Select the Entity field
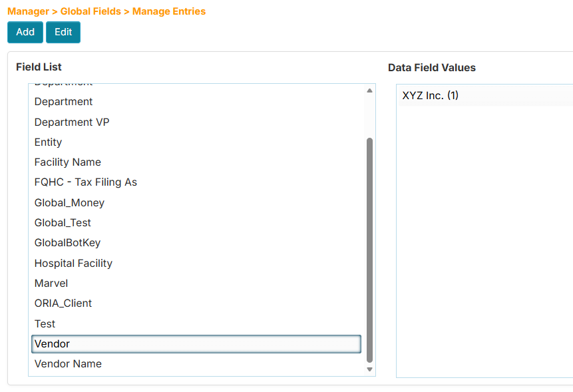This screenshot has height=392, width=573. (48, 142)
